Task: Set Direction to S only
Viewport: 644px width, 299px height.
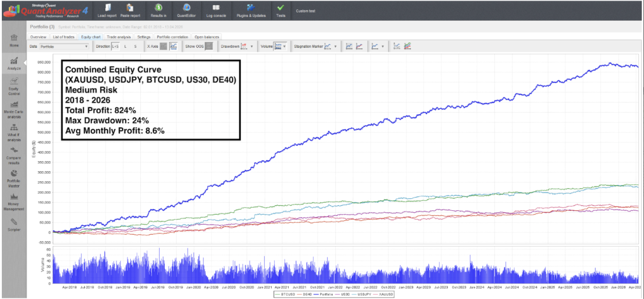Action: click(x=136, y=47)
